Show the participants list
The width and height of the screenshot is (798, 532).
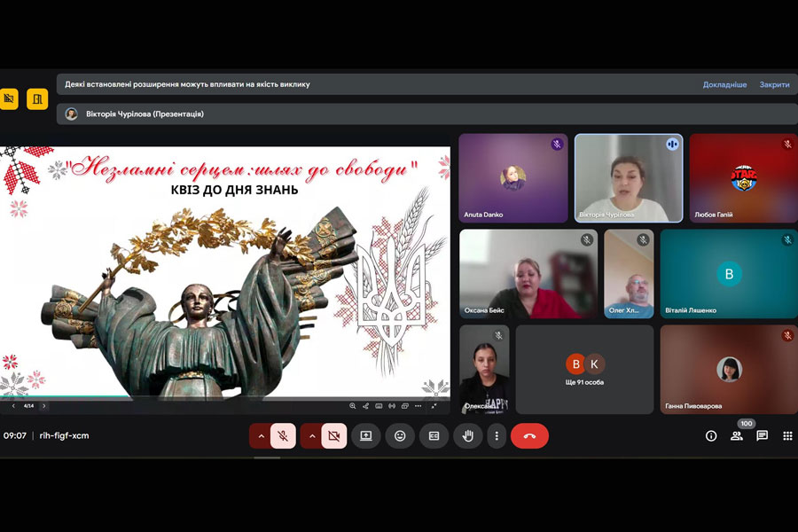[x=737, y=435]
